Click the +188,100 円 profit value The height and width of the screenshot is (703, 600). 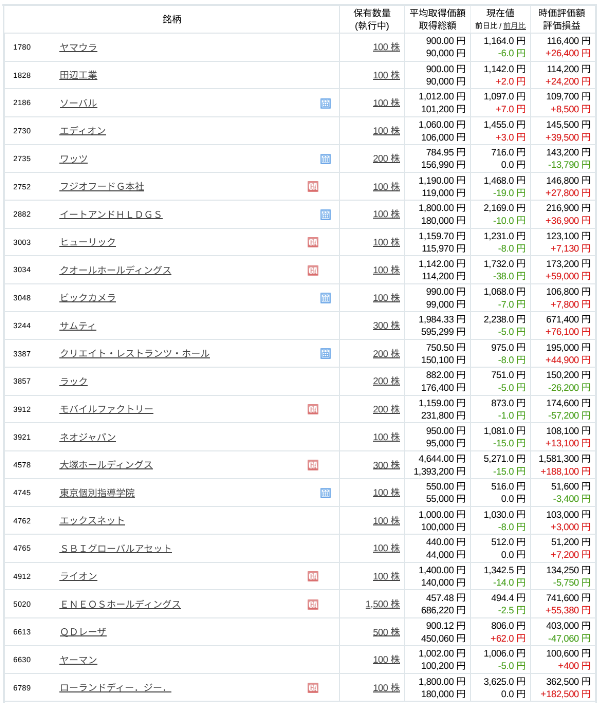[565, 472]
